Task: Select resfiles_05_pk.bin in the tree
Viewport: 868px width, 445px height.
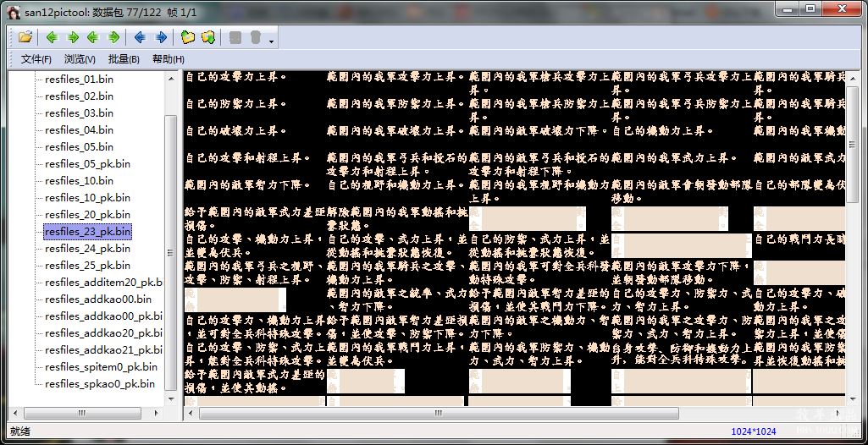Action: [x=87, y=164]
